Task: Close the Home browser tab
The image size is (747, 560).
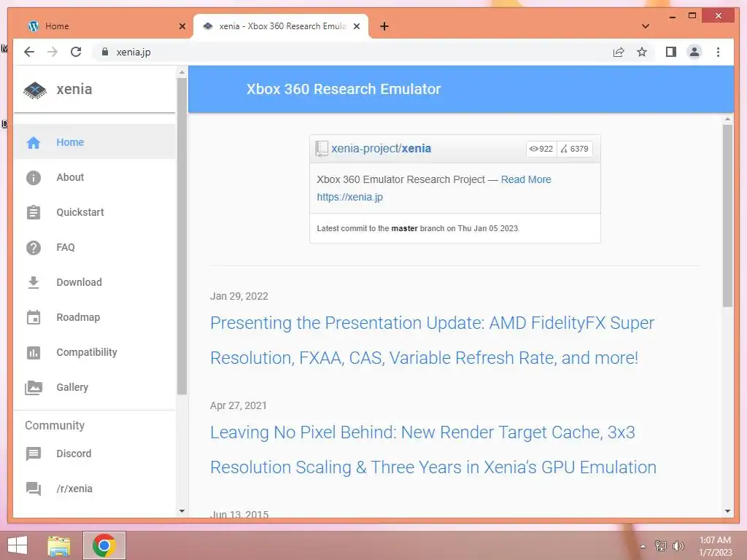Action: pyautogui.click(x=182, y=26)
